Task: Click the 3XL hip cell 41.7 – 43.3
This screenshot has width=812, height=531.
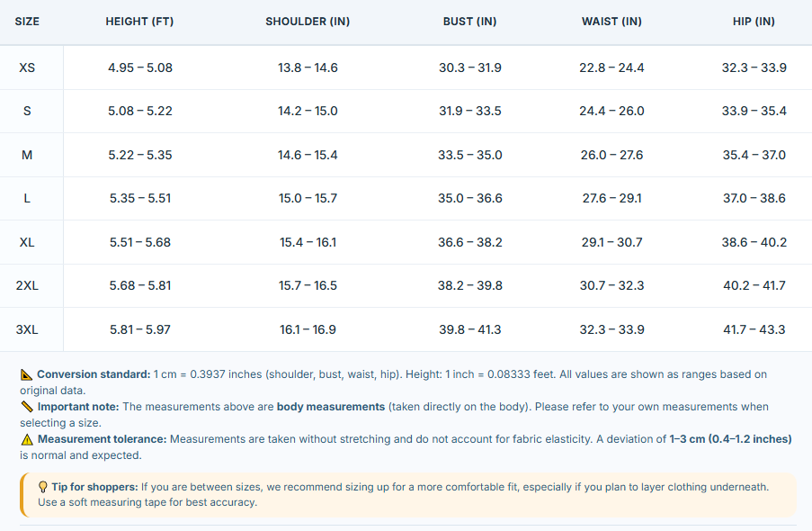Action: coord(754,329)
